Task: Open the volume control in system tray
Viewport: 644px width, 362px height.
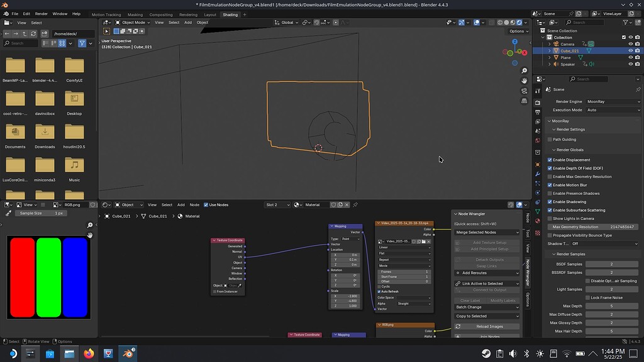Action: pyautogui.click(x=513, y=353)
